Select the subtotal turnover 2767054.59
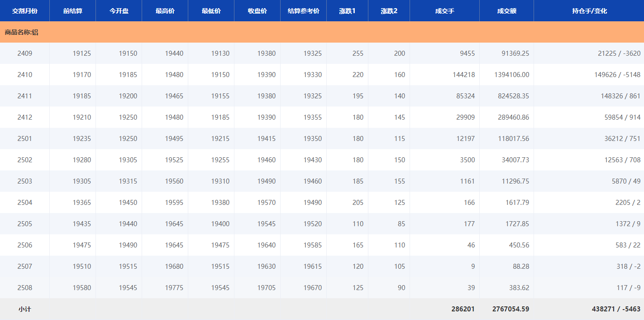The height and width of the screenshot is (320, 644). pyautogui.click(x=510, y=309)
